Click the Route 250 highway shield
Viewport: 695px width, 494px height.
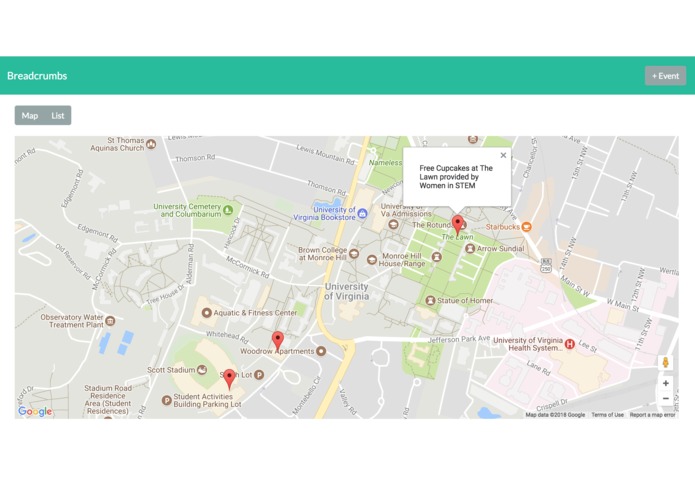tap(546, 267)
